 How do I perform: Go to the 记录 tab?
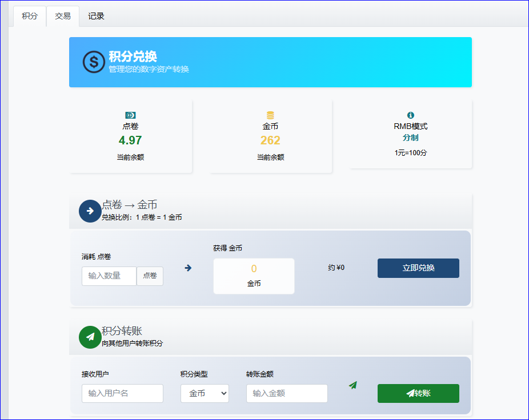[96, 16]
